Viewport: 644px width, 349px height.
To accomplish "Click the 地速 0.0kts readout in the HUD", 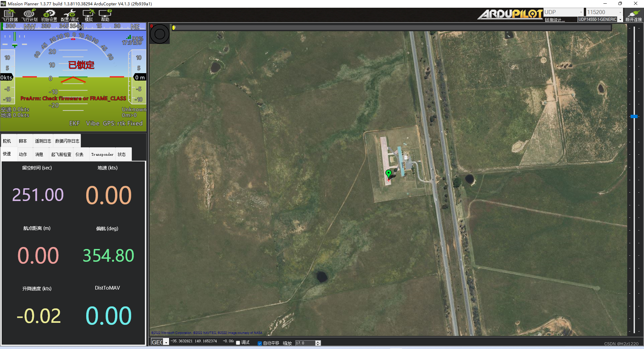I will point(15,115).
